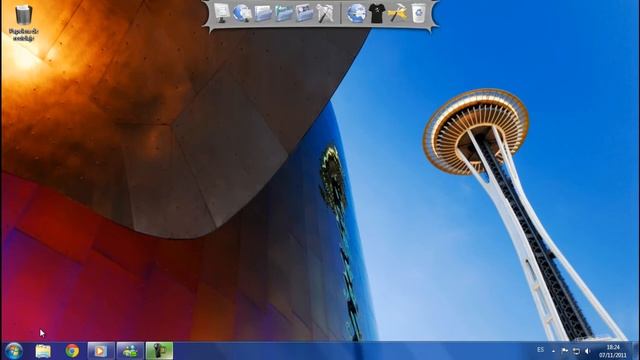Open the Windows Start menu

click(14, 351)
